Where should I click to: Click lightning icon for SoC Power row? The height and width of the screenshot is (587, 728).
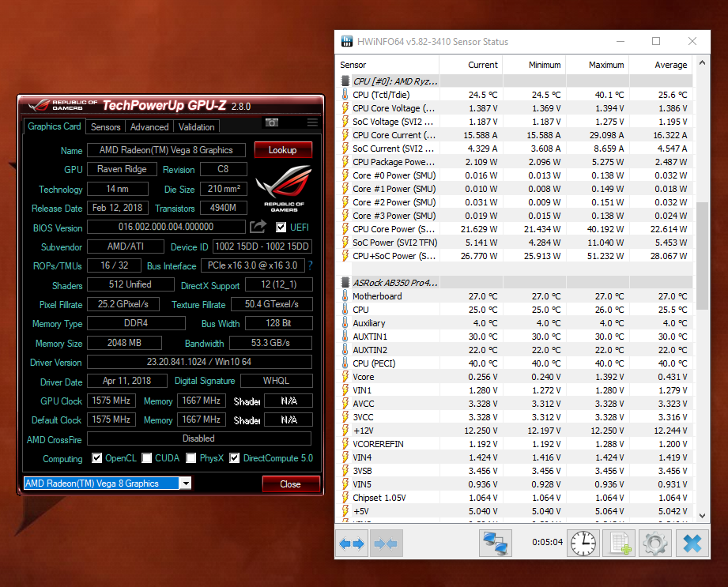click(x=345, y=243)
